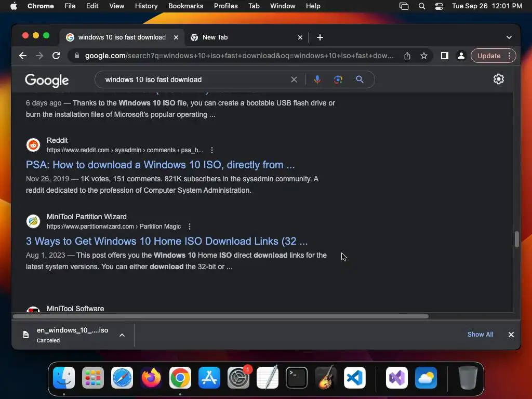Click the MiniTool Software result name
The image size is (532, 399).
(x=75, y=309)
